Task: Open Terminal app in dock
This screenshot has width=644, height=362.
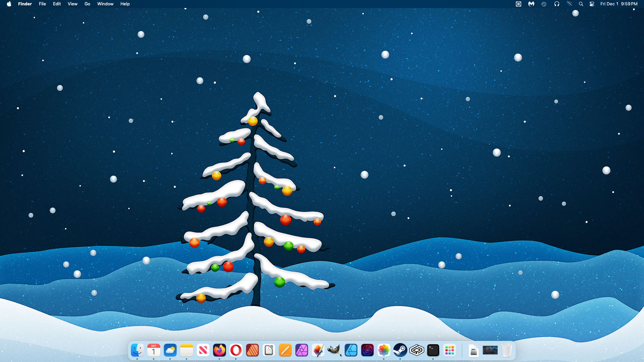Action: 433,350
